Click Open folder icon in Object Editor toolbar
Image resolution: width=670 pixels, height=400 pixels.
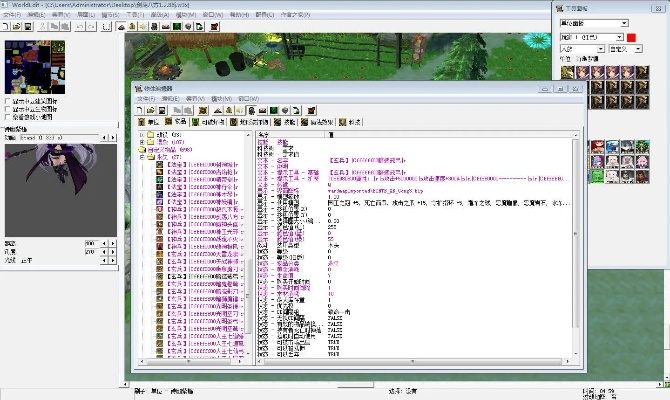(x=151, y=110)
